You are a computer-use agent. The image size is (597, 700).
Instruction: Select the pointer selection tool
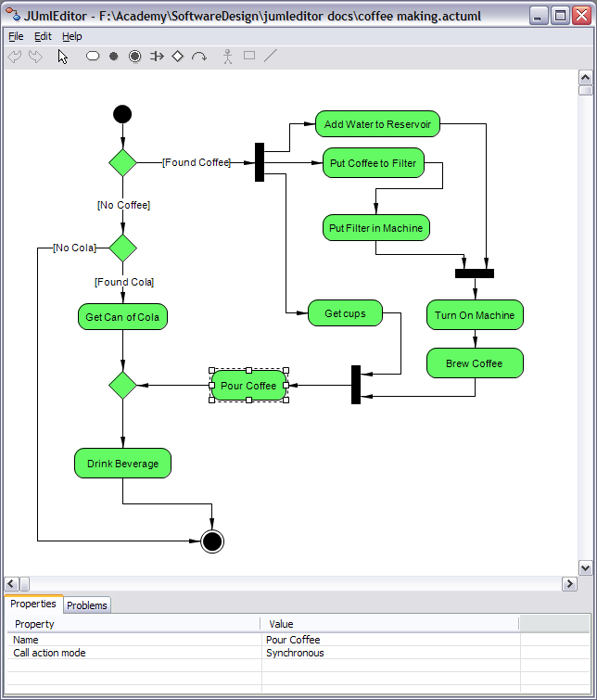click(x=62, y=57)
